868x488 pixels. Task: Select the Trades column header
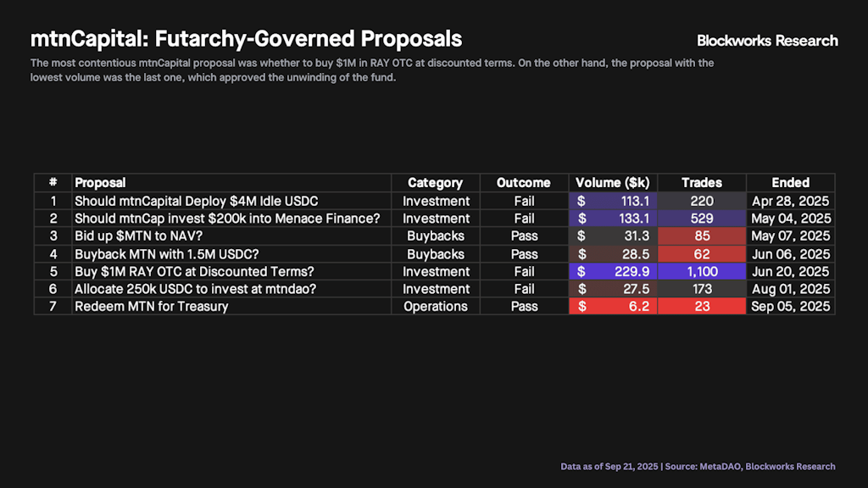point(701,182)
